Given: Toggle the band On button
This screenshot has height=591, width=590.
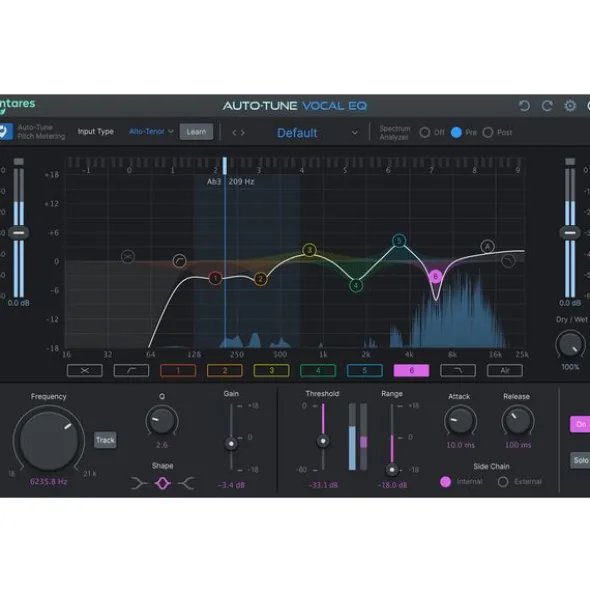Looking at the screenshot, I should (580, 424).
